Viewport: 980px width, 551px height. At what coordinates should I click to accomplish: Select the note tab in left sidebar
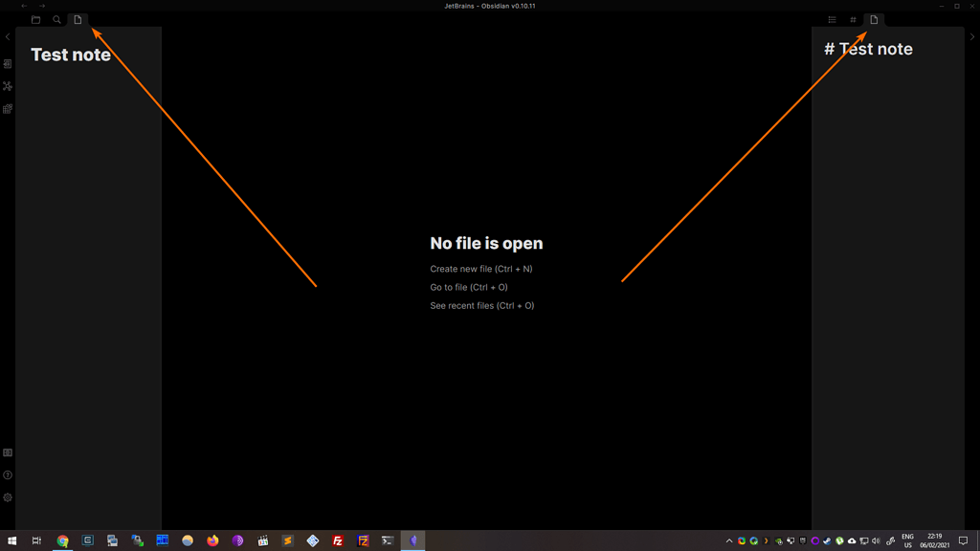click(x=78, y=19)
